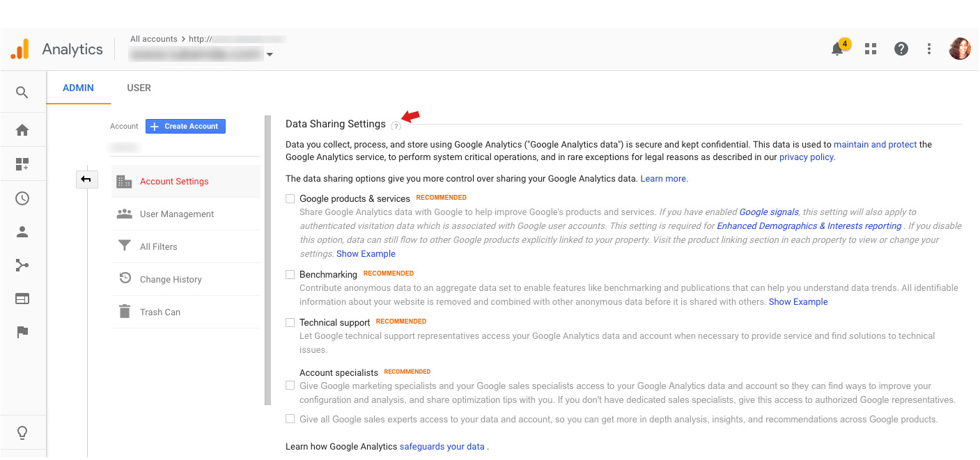Open the Google apps grid icon
Screen dimensions: 980x460
click(870, 49)
